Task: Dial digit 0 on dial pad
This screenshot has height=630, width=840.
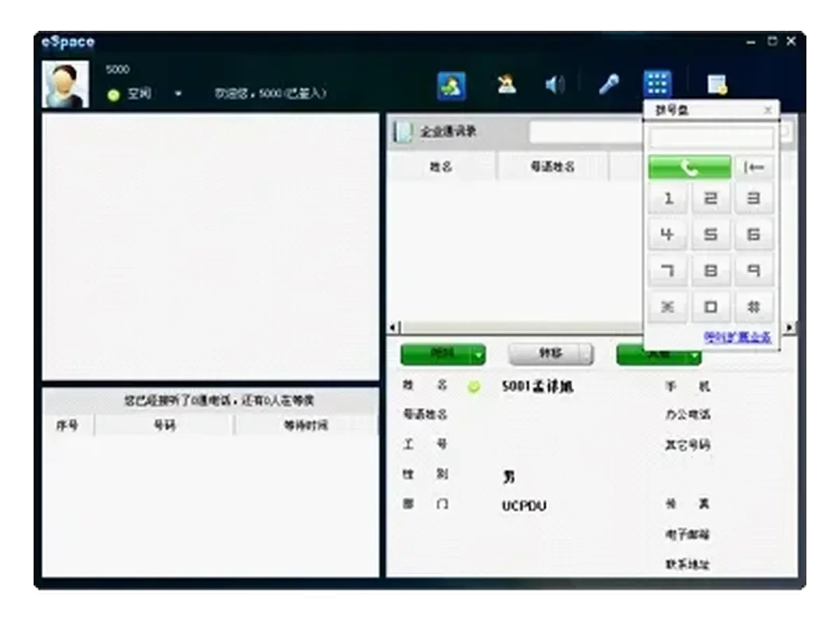Action: (x=710, y=307)
